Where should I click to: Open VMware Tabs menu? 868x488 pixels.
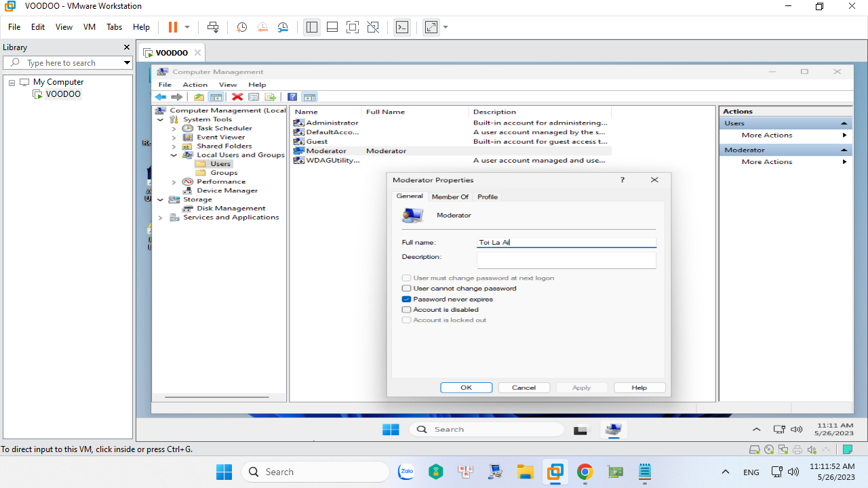[x=114, y=27]
